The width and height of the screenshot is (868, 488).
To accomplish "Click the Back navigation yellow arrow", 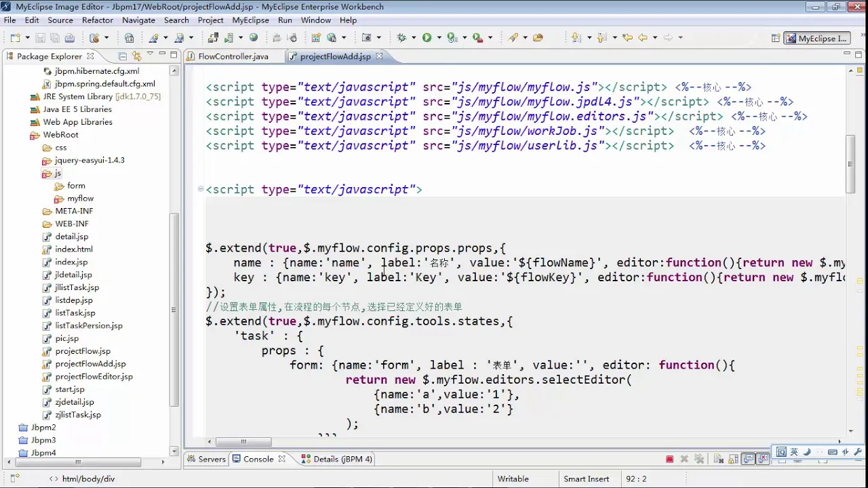I will (x=643, y=38).
